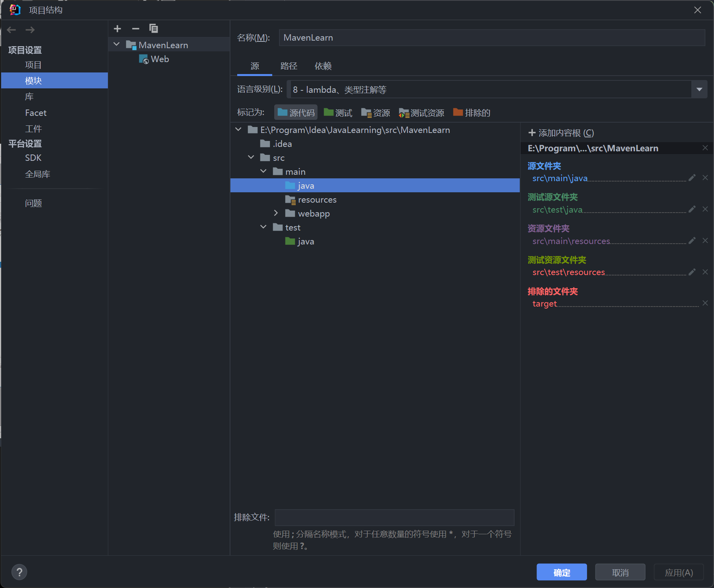Image resolution: width=714 pixels, height=588 pixels.
Task: Click the add module plus icon
Action: [x=117, y=29]
